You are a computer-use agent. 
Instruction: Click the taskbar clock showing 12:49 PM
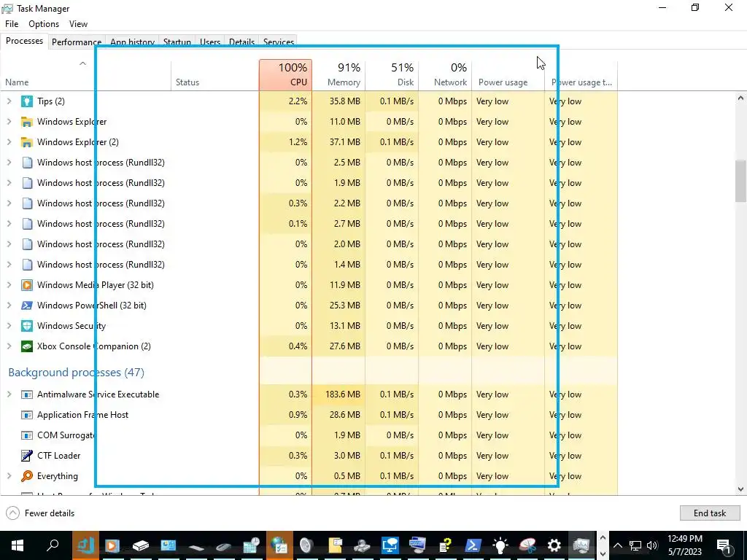pos(684,545)
